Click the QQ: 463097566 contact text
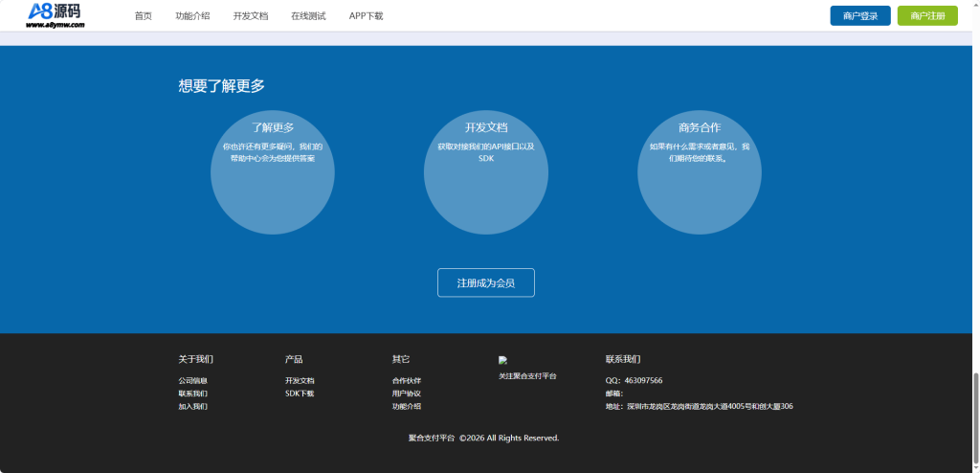The height and width of the screenshot is (473, 980). (x=634, y=380)
